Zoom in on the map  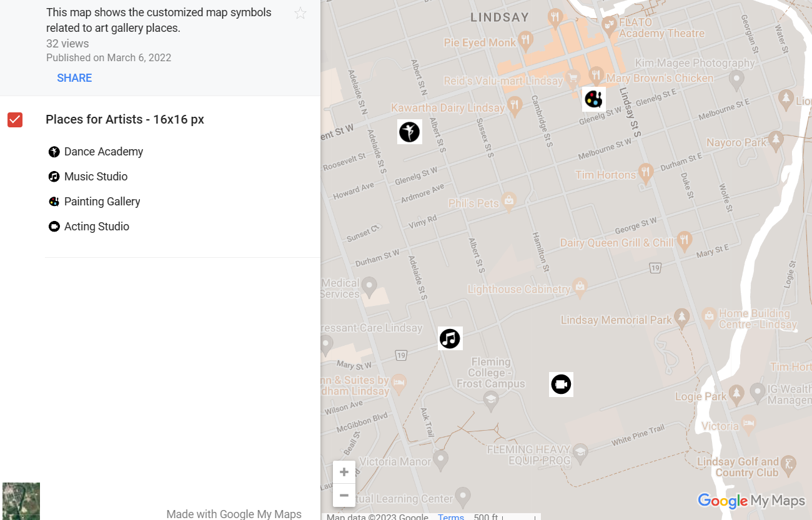[x=344, y=472]
